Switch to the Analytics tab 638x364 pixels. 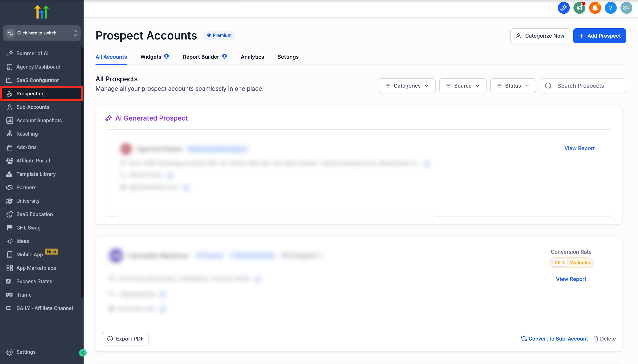[x=252, y=57]
